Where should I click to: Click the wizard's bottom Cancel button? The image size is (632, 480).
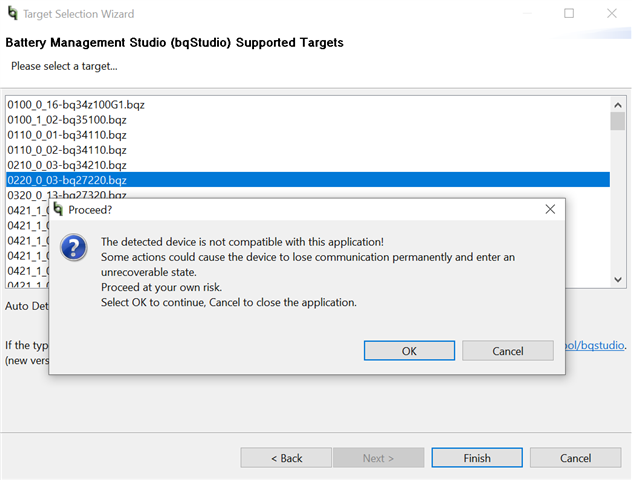(575, 458)
